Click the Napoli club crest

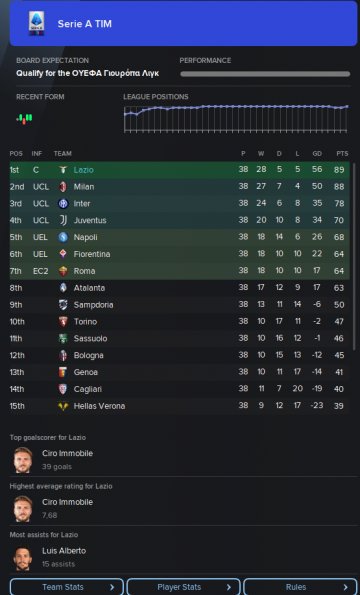pyautogui.click(x=63, y=237)
